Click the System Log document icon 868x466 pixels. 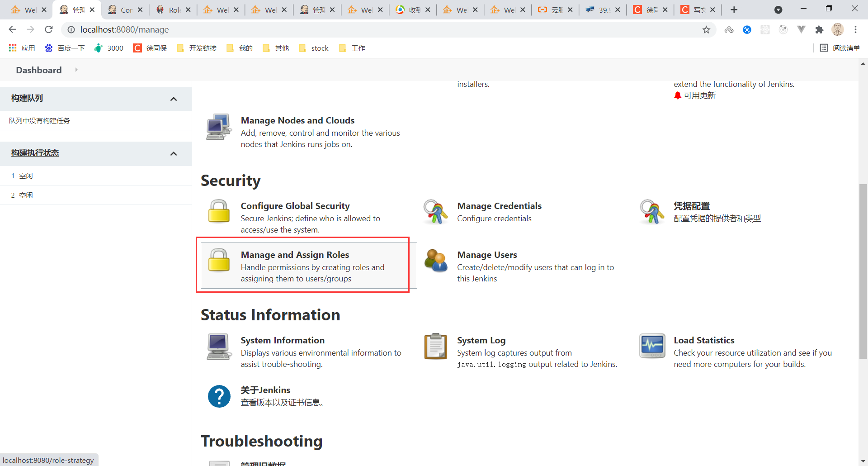(x=435, y=347)
